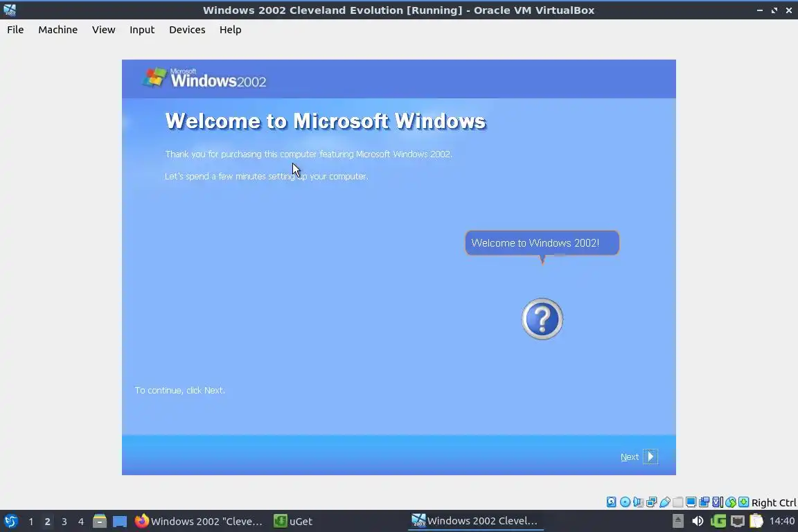
Task: Switch to the Firefox taskbar window
Action: click(199, 522)
